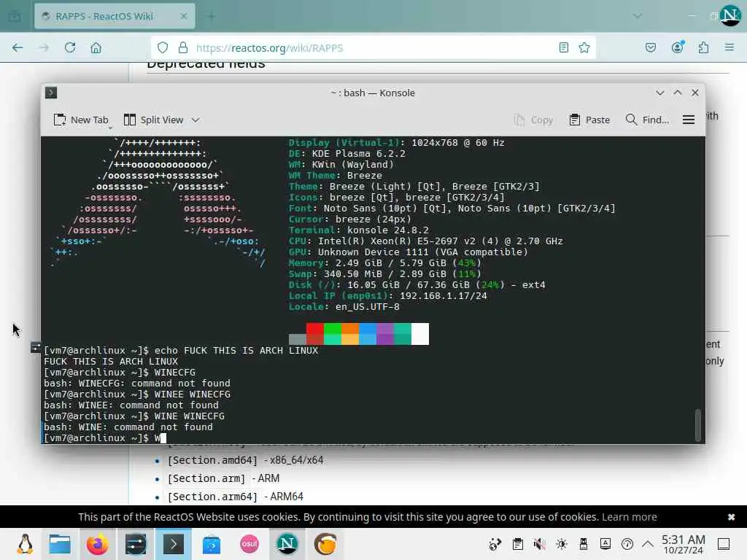Reload the ReactOS wiki page
Image resolution: width=747 pixels, height=560 pixels.
[70, 47]
